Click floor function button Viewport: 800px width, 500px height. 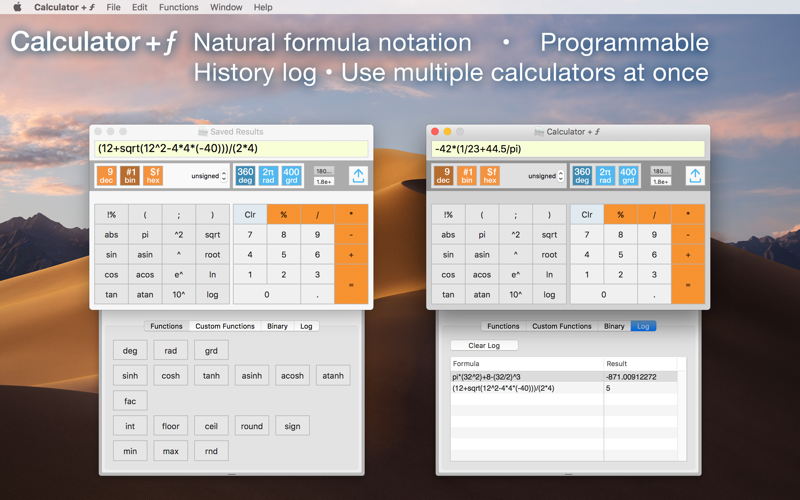click(170, 426)
